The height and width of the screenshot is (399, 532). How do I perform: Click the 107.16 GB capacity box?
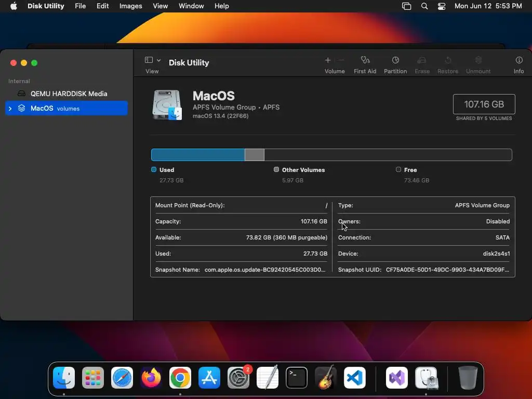point(484,104)
